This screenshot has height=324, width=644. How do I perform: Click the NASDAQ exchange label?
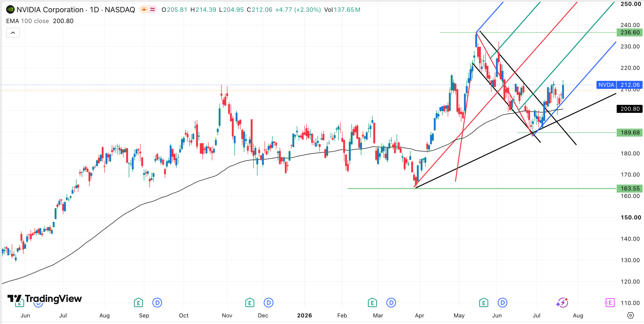pyautogui.click(x=120, y=10)
